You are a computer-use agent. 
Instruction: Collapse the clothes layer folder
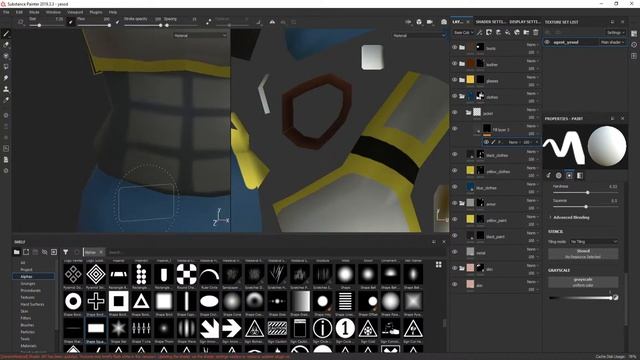coord(462,96)
